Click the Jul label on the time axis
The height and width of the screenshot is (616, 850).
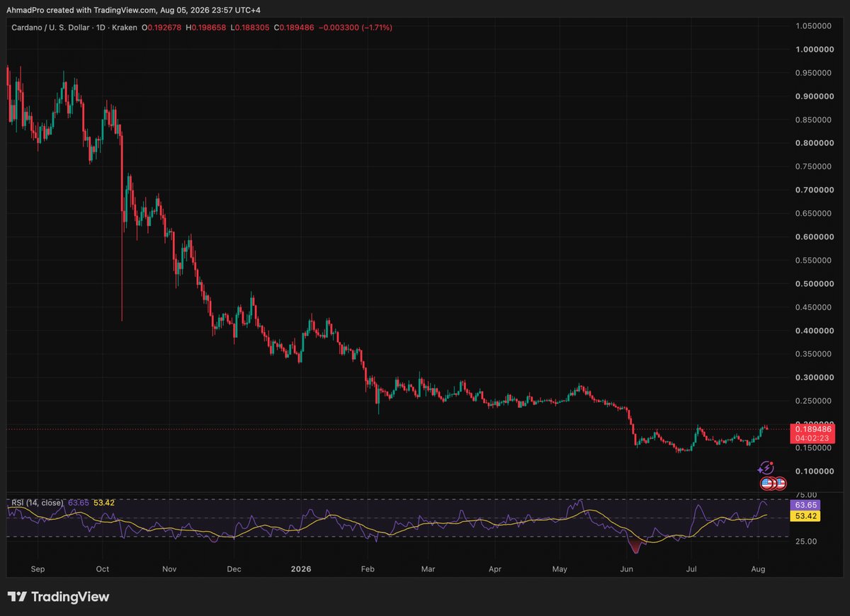pos(691,569)
